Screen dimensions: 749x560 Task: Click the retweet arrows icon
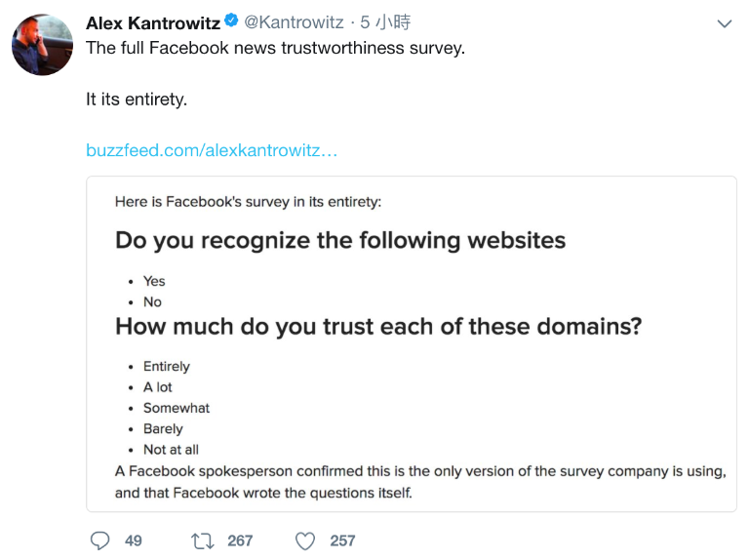coord(203,540)
